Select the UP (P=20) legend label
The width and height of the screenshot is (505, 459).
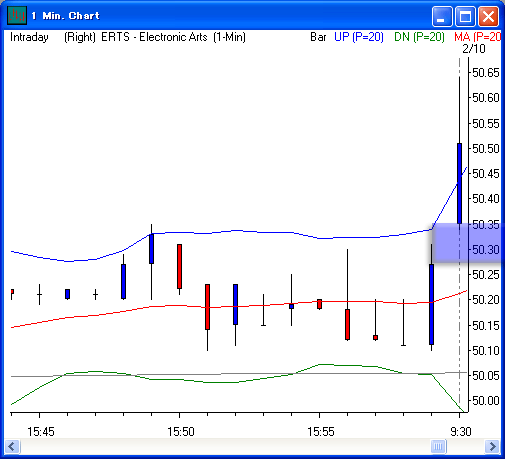click(359, 37)
